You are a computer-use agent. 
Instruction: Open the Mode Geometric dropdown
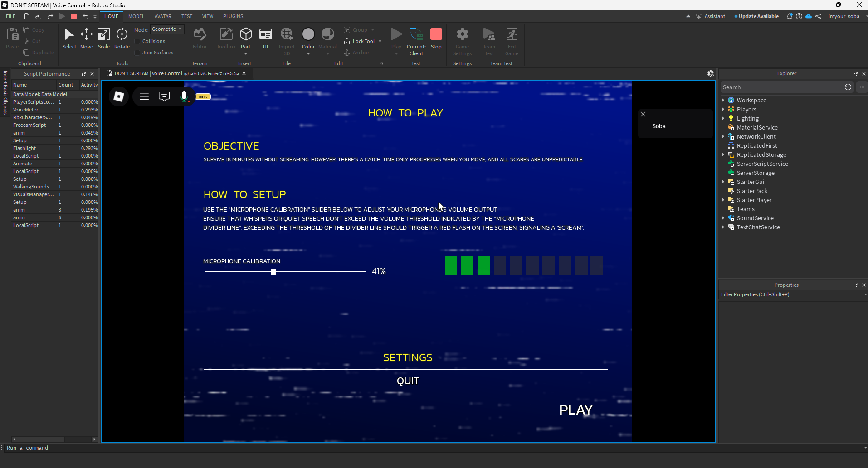[x=167, y=29]
